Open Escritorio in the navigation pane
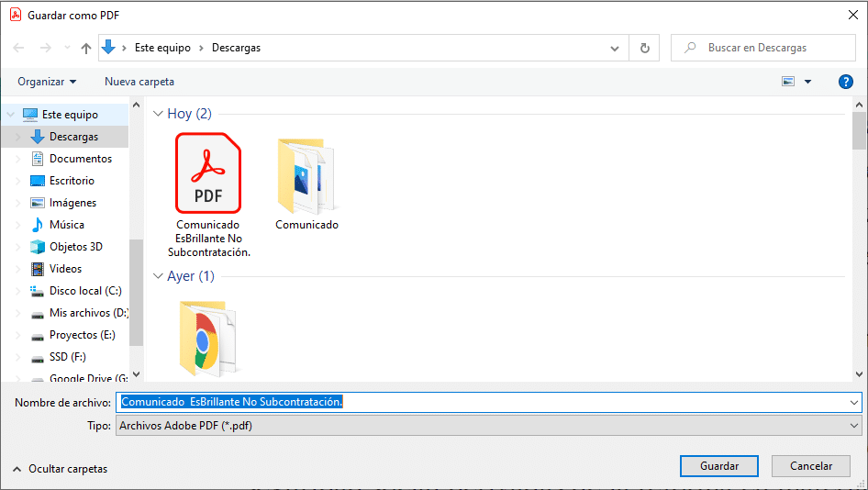868x490 pixels. click(72, 181)
